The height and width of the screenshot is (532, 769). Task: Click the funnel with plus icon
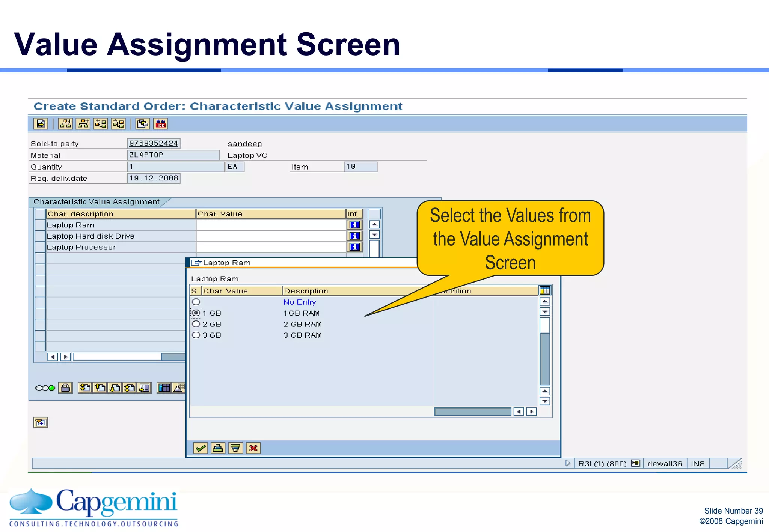point(41,423)
